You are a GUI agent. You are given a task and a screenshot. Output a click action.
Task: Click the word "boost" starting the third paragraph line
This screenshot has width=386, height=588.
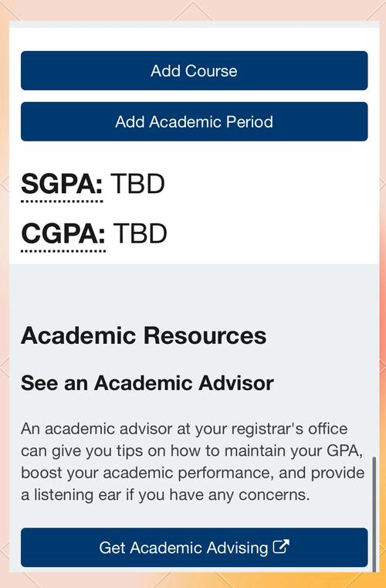[42, 473]
